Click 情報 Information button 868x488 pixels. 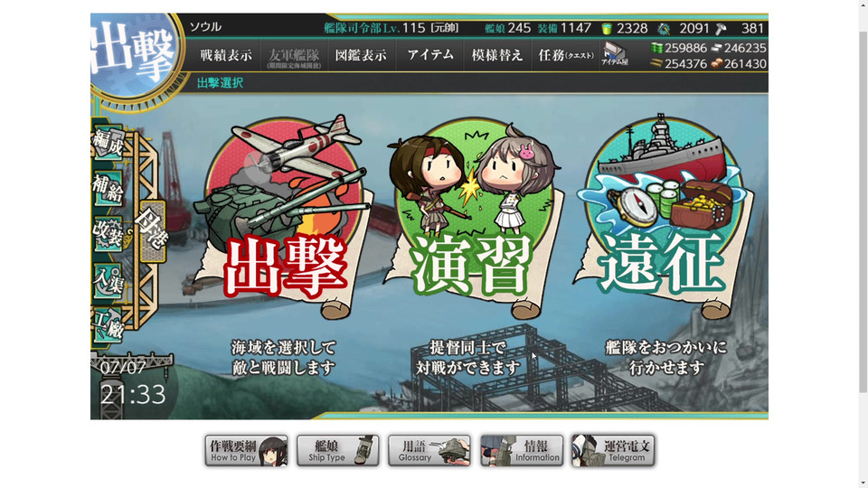click(522, 450)
